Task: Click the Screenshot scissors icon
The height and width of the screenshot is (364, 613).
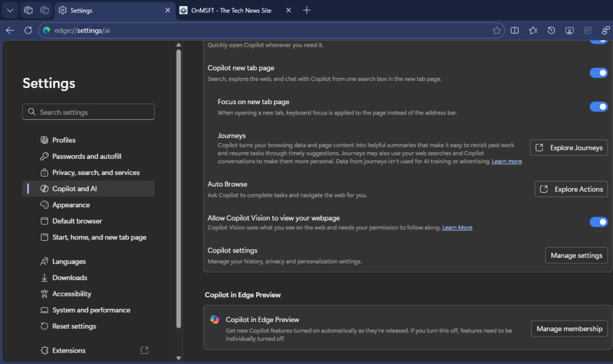Action: pos(570,31)
